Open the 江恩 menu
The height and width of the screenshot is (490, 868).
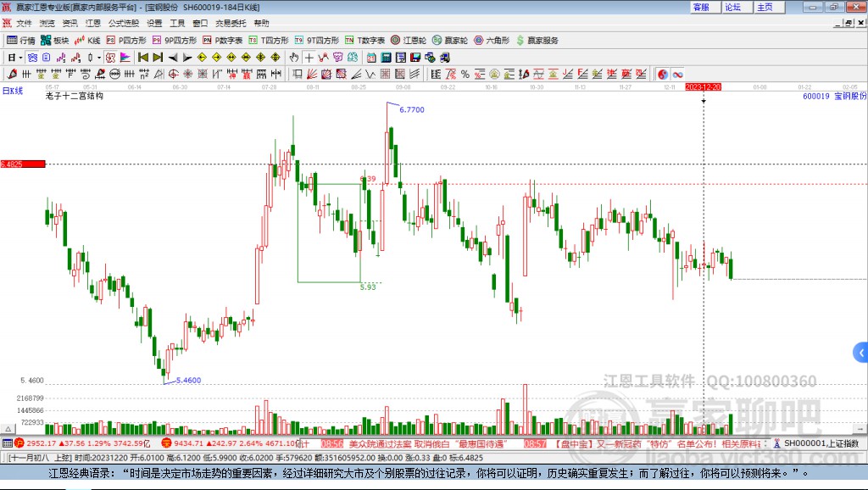tap(92, 23)
